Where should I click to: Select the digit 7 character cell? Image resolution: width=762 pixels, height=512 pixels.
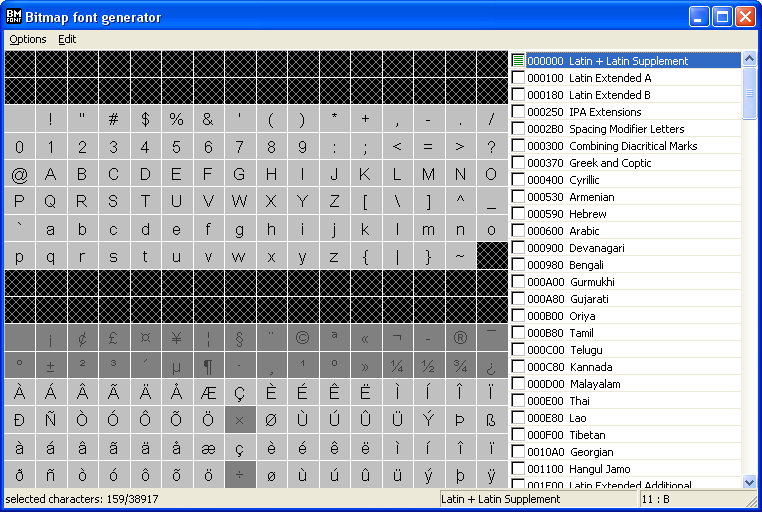tap(240, 147)
